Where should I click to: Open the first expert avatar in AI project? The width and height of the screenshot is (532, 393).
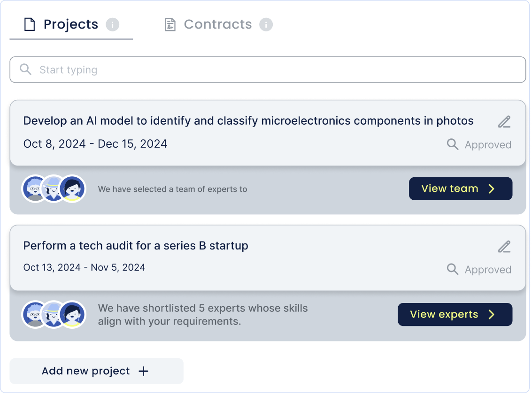[x=35, y=189]
